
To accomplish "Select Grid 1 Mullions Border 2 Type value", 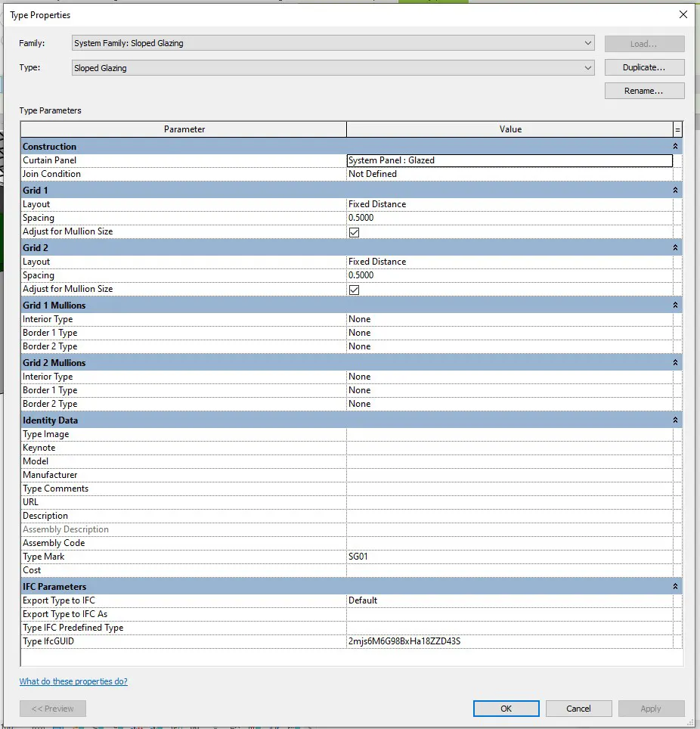I will [x=510, y=346].
